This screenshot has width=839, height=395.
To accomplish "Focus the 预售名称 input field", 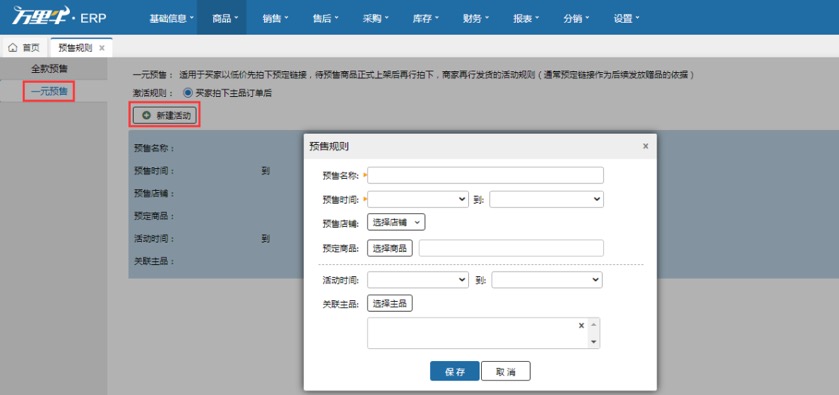I will (485, 175).
